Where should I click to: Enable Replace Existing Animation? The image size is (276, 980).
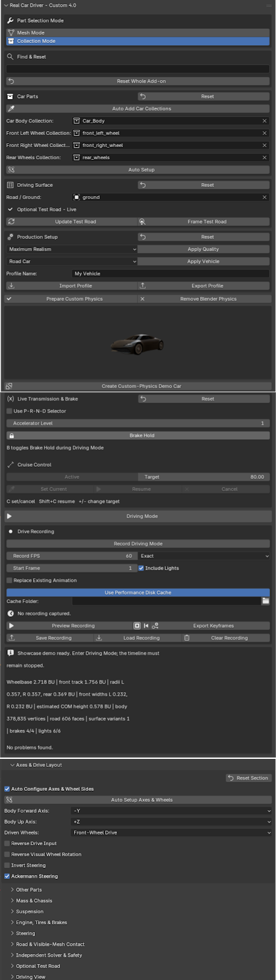(x=9, y=580)
